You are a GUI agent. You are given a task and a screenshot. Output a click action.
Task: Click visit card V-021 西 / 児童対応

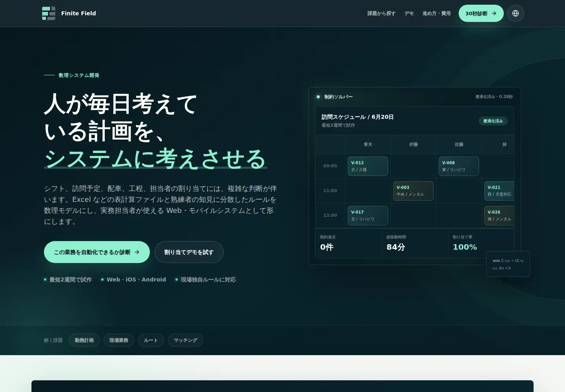coord(499,191)
